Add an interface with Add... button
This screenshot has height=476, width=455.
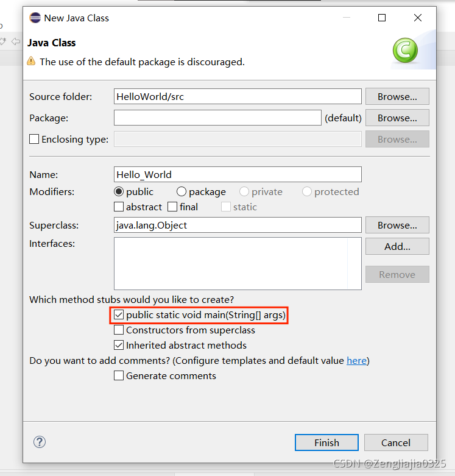397,246
